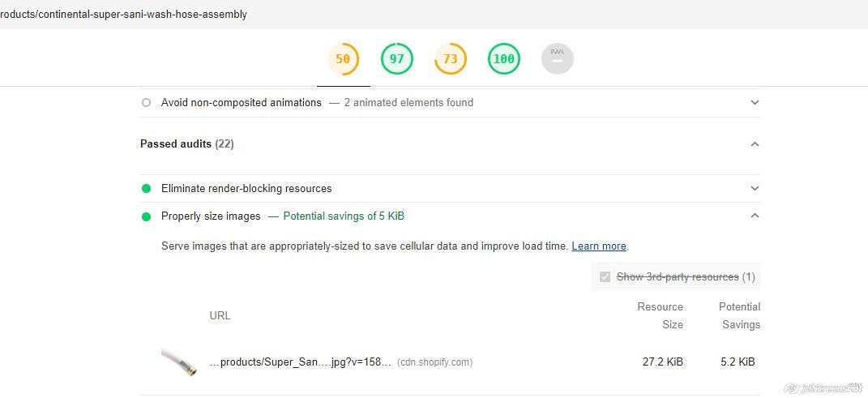
Task: Click the gray circle beside Avoid non-composited animations
Action: pos(146,103)
